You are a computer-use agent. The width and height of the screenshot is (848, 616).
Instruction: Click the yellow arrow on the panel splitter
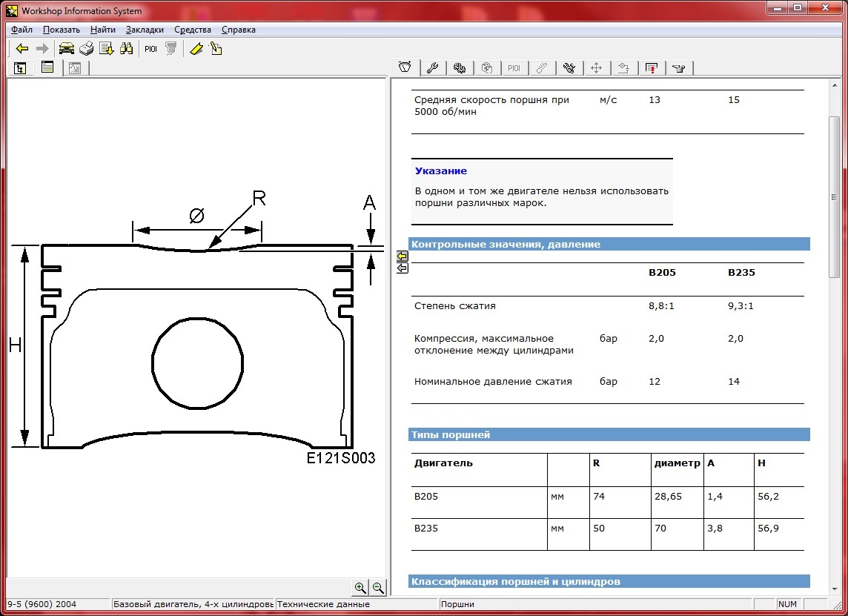point(402,256)
